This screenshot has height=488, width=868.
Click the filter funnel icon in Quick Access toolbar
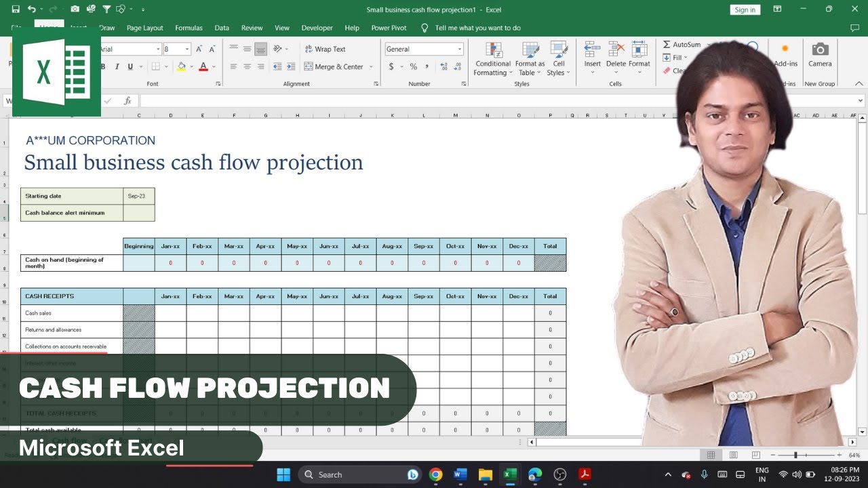click(x=106, y=9)
